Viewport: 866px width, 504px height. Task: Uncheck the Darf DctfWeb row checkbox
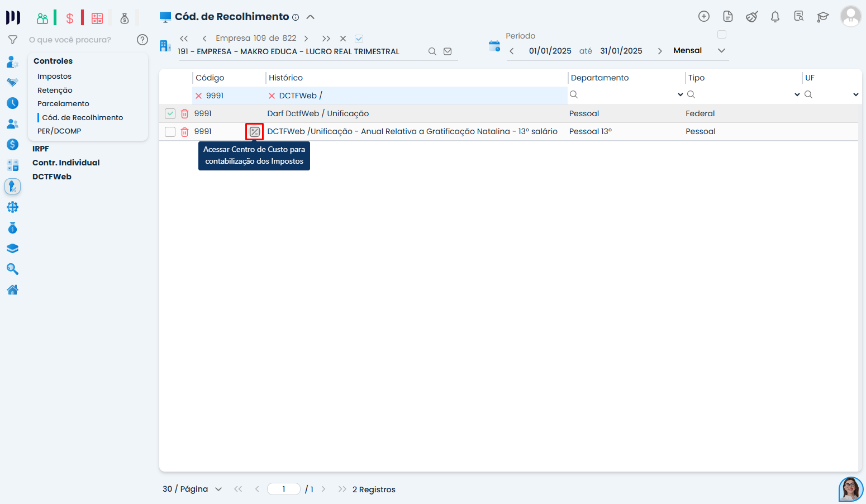(x=170, y=114)
